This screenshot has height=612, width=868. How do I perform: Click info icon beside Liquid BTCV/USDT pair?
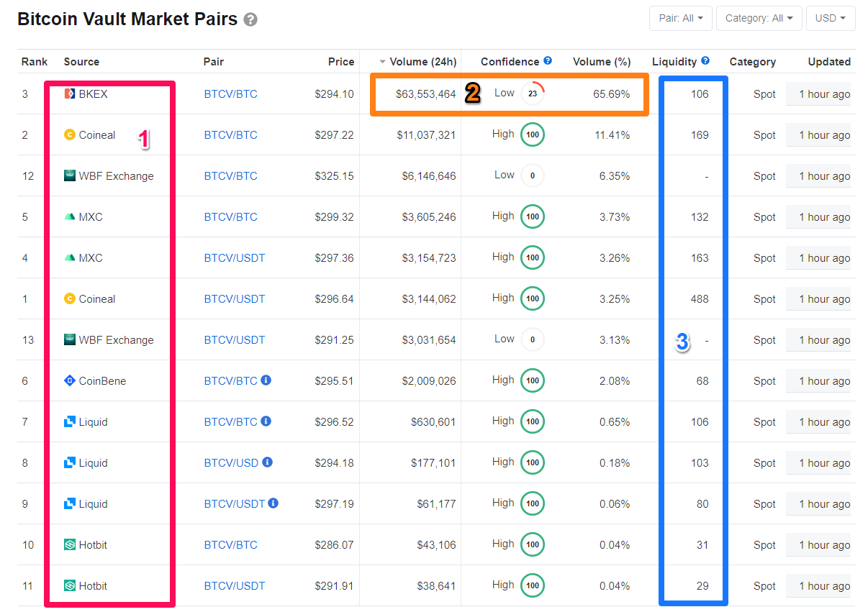pos(273,503)
